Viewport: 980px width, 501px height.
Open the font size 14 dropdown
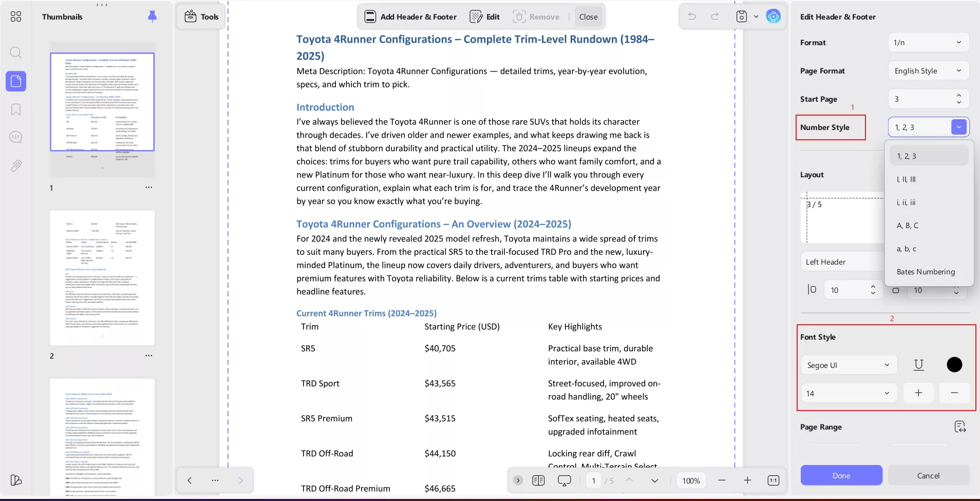coord(847,393)
